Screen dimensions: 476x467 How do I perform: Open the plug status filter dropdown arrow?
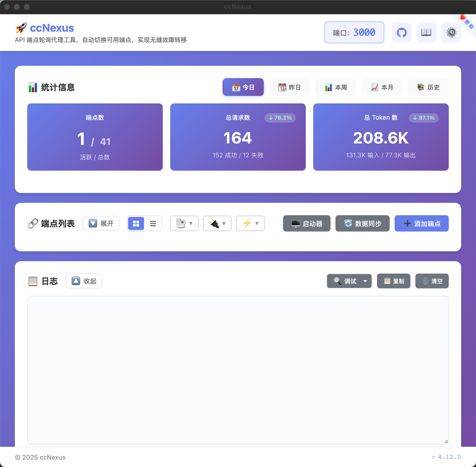224,223
